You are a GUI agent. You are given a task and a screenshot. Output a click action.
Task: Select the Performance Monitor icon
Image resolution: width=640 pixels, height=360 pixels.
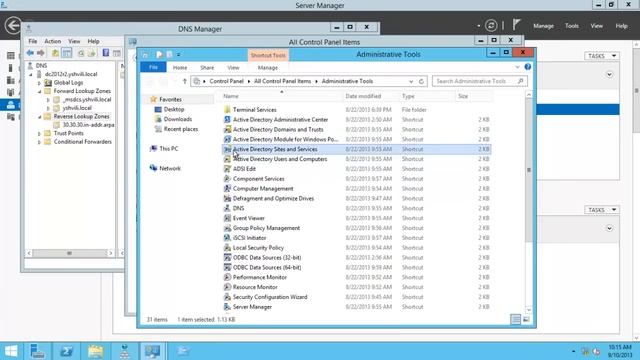(x=227, y=277)
